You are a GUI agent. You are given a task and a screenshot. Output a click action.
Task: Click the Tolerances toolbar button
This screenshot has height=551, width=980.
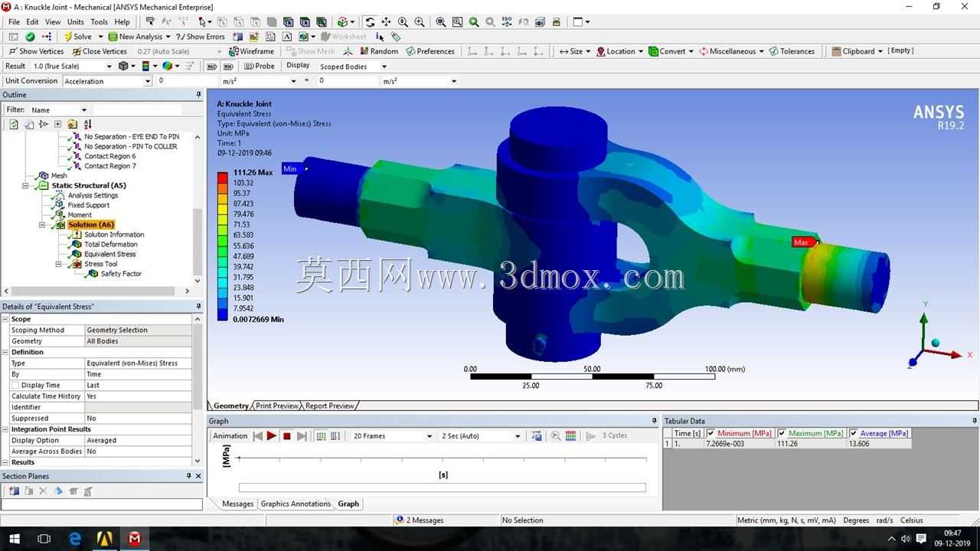792,51
